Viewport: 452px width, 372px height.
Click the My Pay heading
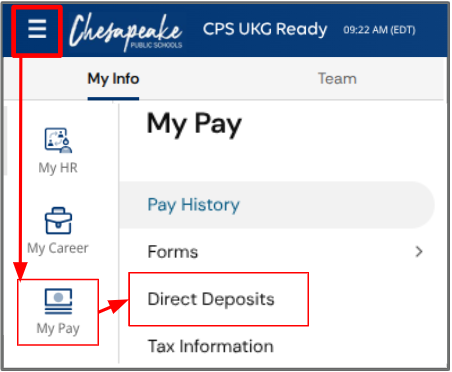pos(194,124)
